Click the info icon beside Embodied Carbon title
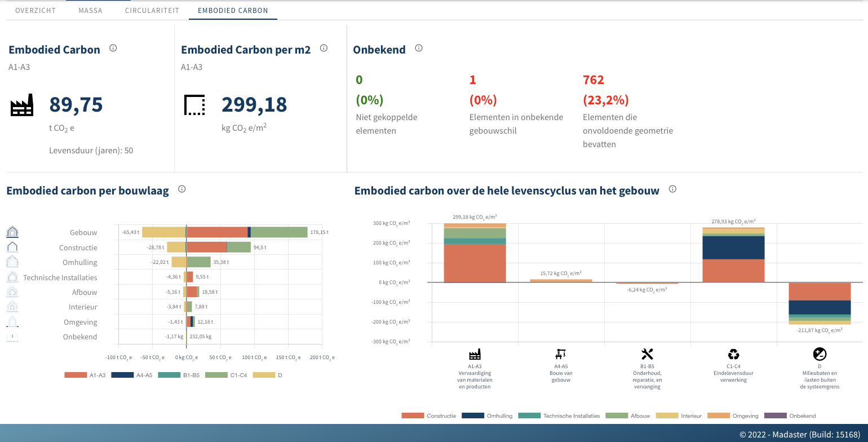 click(113, 48)
